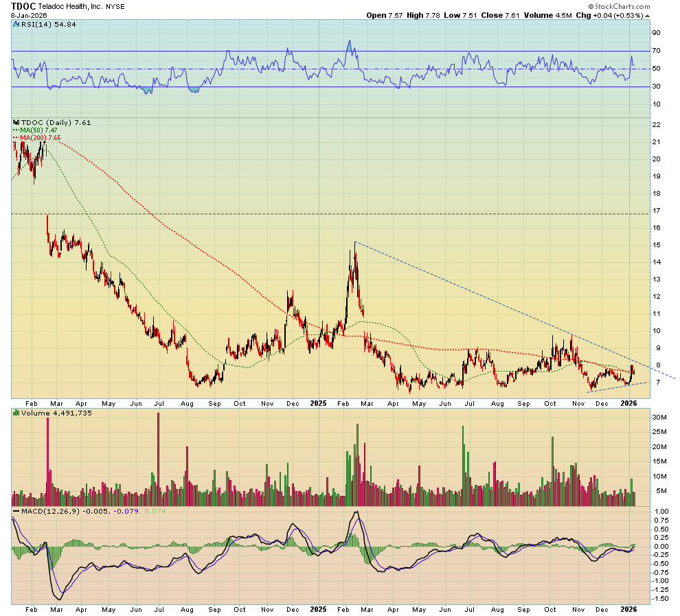Viewport: 680px width, 616px height.
Task: Click the Close 7.61 value
Action: [x=500, y=16]
